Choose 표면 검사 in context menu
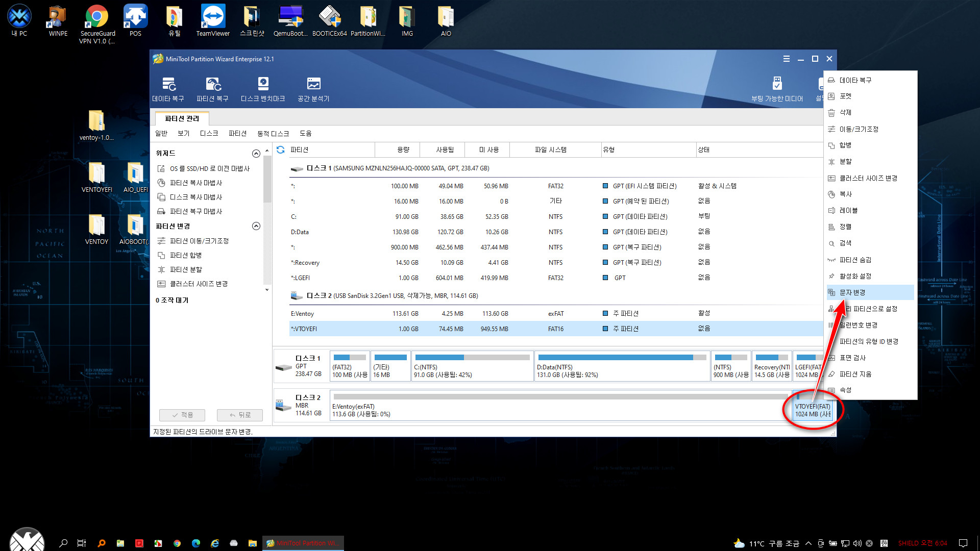 pyautogui.click(x=870, y=358)
